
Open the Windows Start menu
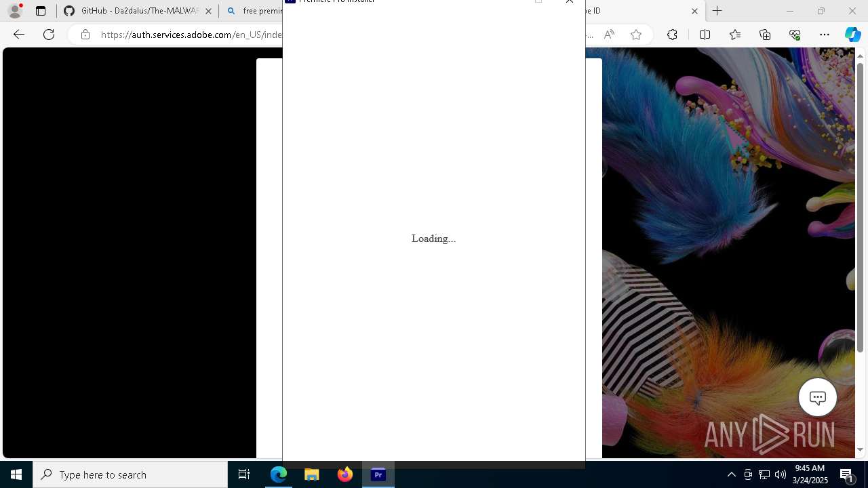click(x=16, y=474)
